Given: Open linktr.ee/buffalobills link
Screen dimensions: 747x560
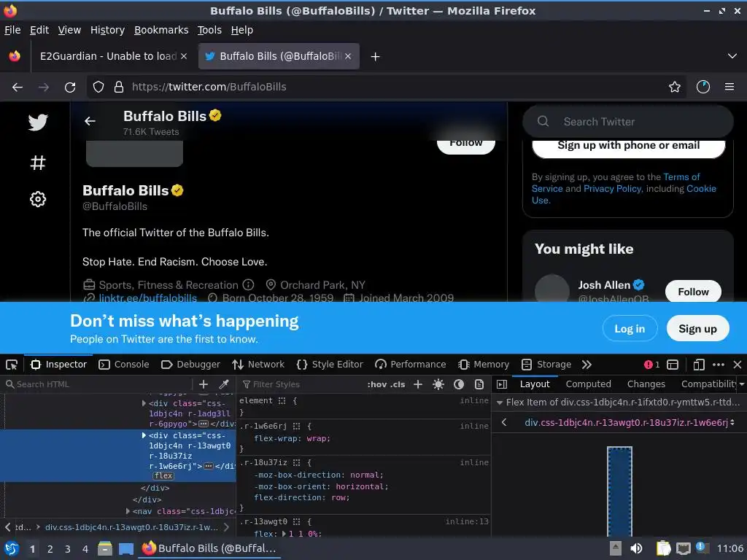Looking at the screenshot, I should coord(147,298).
